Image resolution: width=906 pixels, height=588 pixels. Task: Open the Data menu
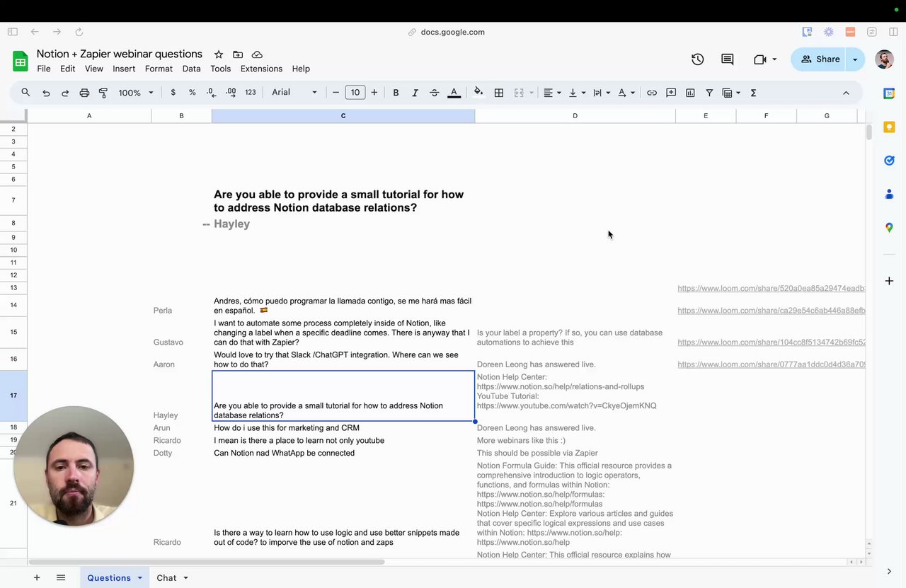click(x=191, y=69)
